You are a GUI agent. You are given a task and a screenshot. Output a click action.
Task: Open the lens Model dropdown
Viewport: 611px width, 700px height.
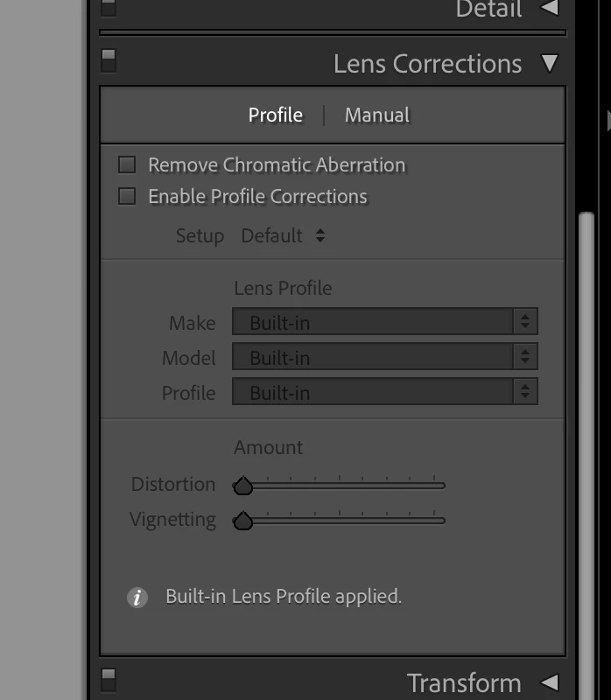(x=385, y=356)
